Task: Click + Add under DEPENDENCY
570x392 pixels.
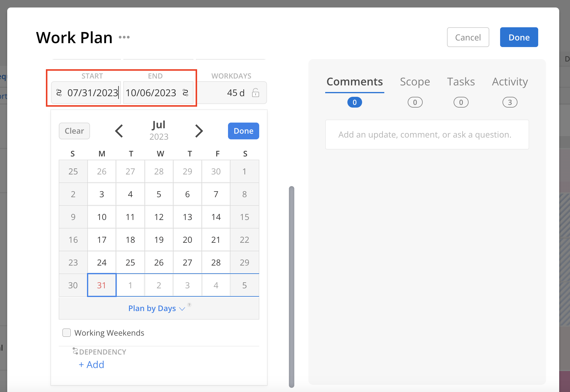Action: (91, 364)
